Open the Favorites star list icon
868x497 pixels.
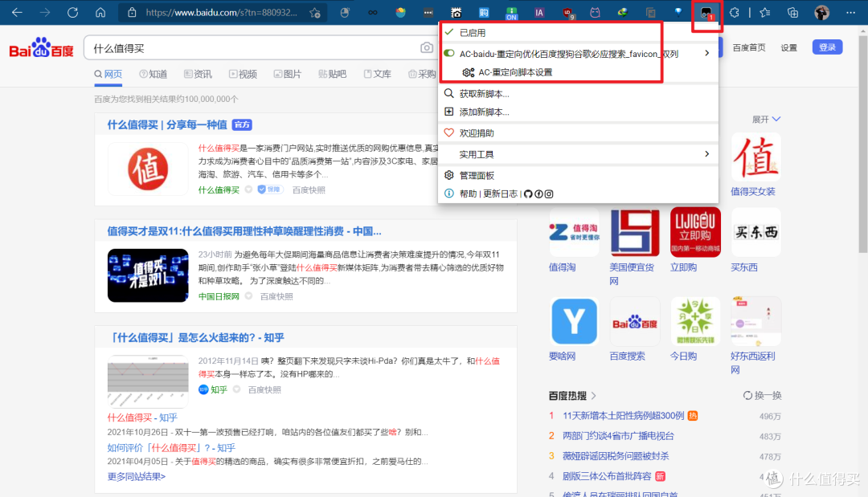tap(764, 13)
